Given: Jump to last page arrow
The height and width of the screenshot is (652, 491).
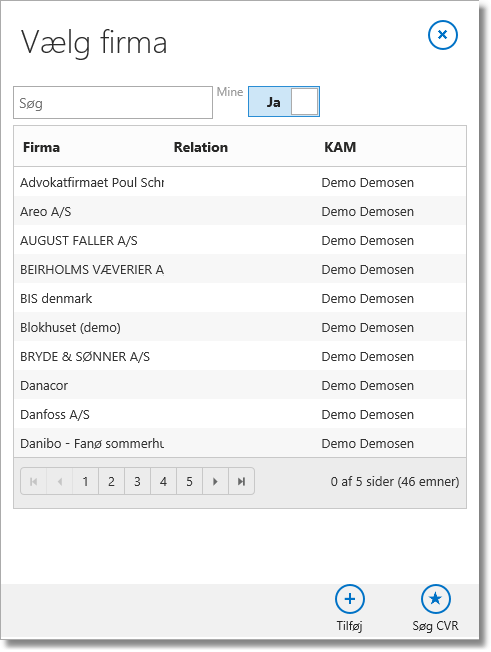Looking at the screenshot, I should click(x=242, y=482).
